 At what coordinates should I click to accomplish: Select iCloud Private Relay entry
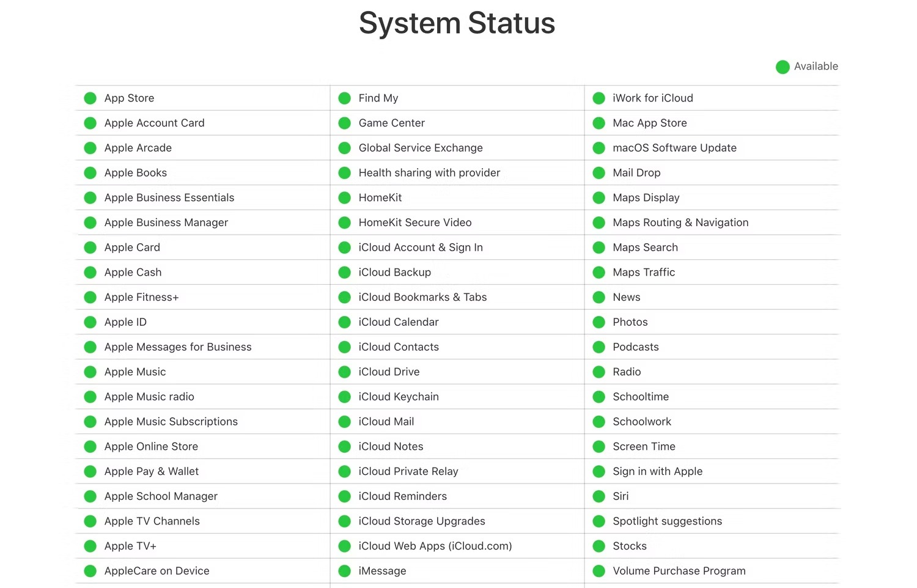pos(408,472)
